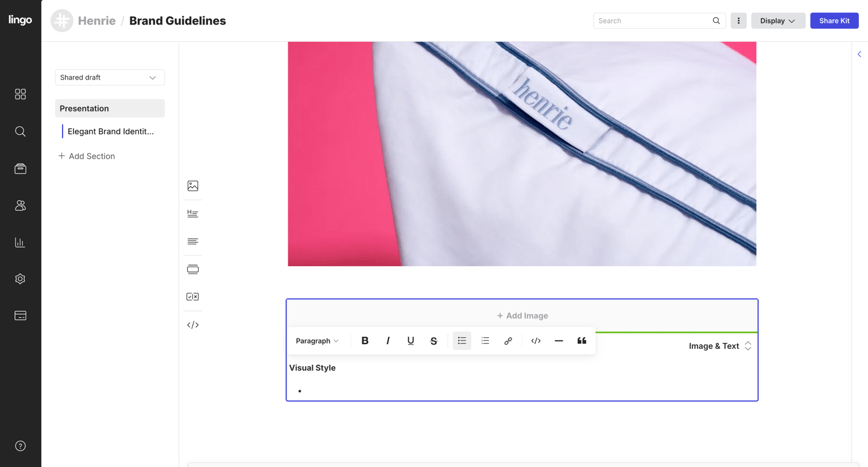Toggle the numbered list button
This screenshot has height=467, width=868.
point(485,341)
